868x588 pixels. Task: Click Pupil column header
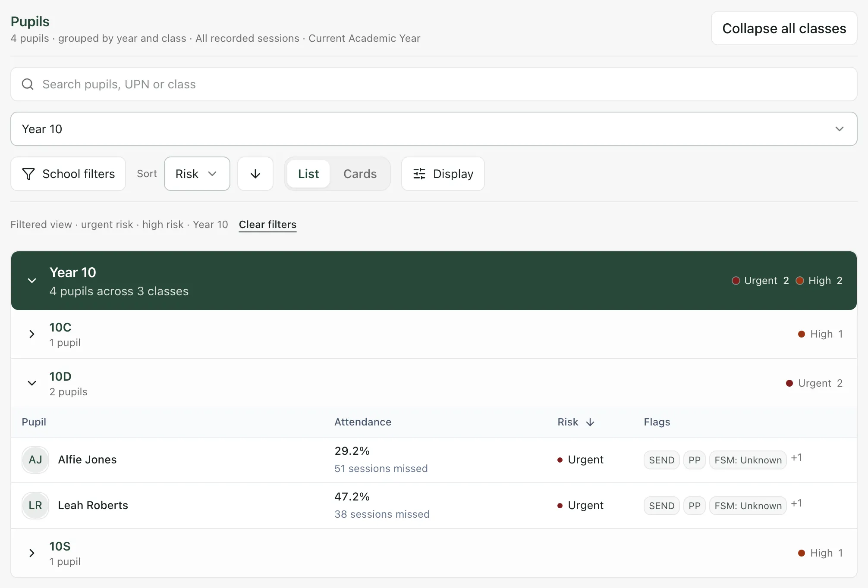click(34, 422)
